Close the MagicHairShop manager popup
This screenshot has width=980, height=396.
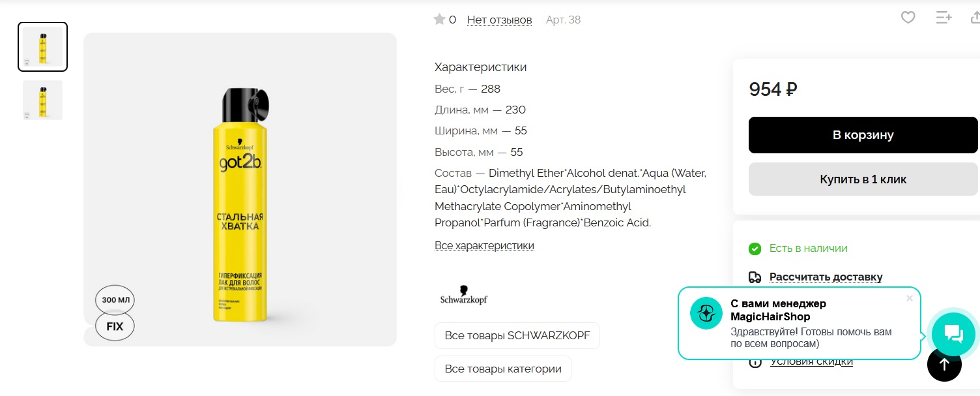pyautogui.click(x=910, y=298)
